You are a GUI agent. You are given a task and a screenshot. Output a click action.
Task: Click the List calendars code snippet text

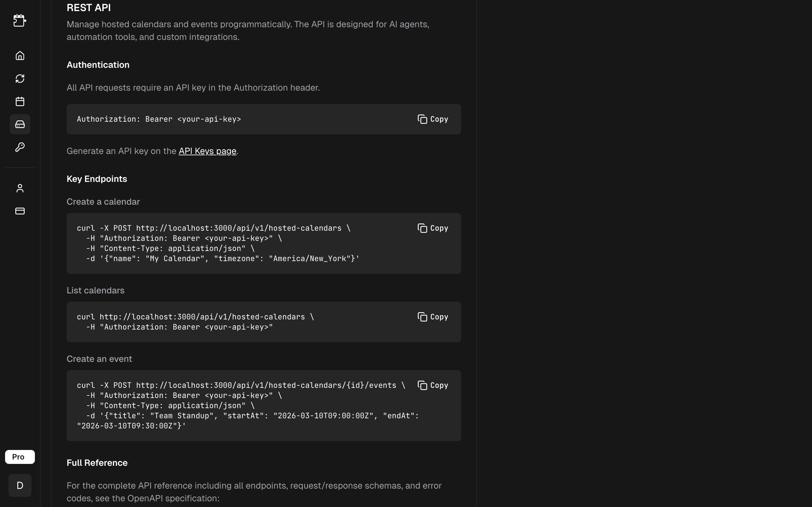click(195, 322)
